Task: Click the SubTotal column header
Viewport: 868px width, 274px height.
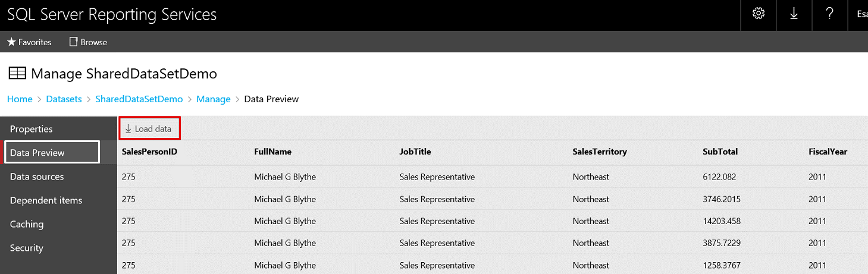Action: click(720, 152)
